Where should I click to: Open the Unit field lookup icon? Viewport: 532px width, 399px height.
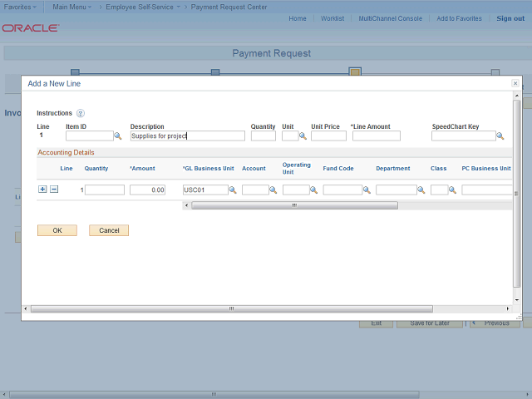(304, 135)
